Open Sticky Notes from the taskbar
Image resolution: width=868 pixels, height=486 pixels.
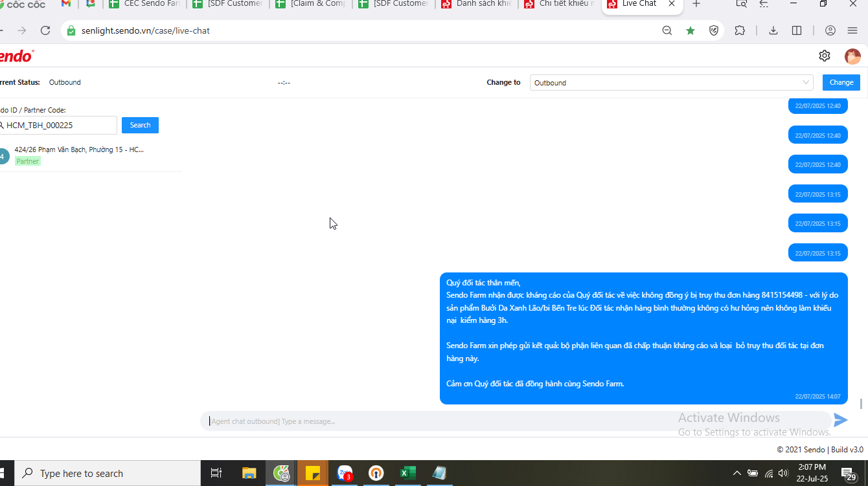coord(313,473)
